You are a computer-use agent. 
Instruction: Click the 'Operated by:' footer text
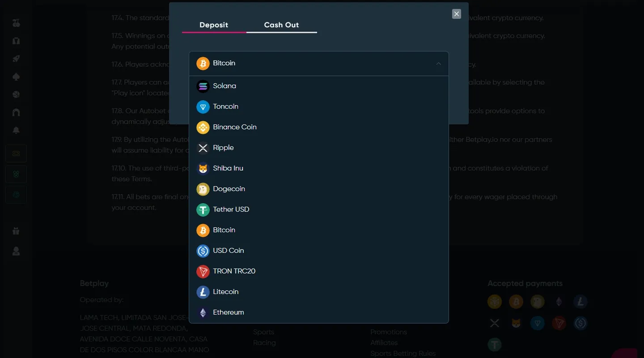point(102,300)
